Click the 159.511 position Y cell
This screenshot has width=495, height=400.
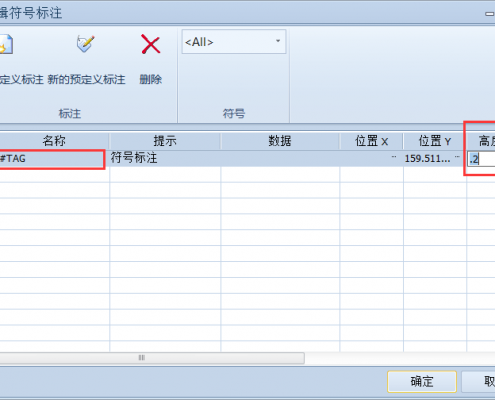[428, 159]
